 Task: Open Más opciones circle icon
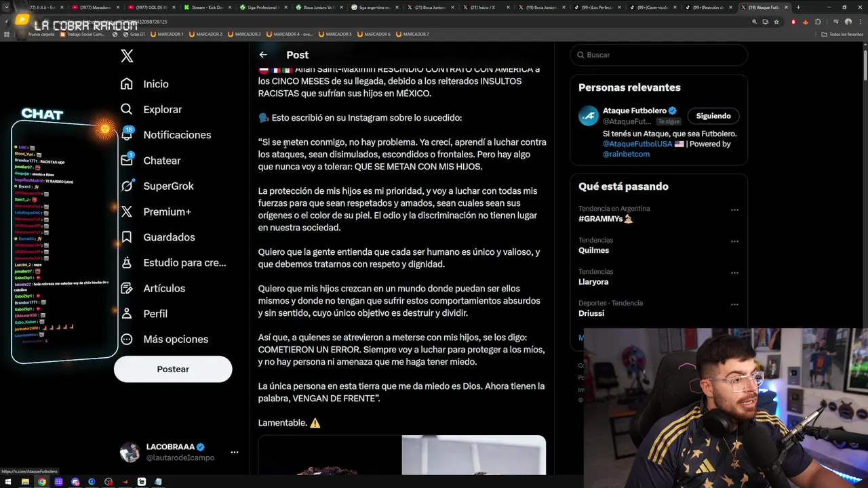pos(127,339)
